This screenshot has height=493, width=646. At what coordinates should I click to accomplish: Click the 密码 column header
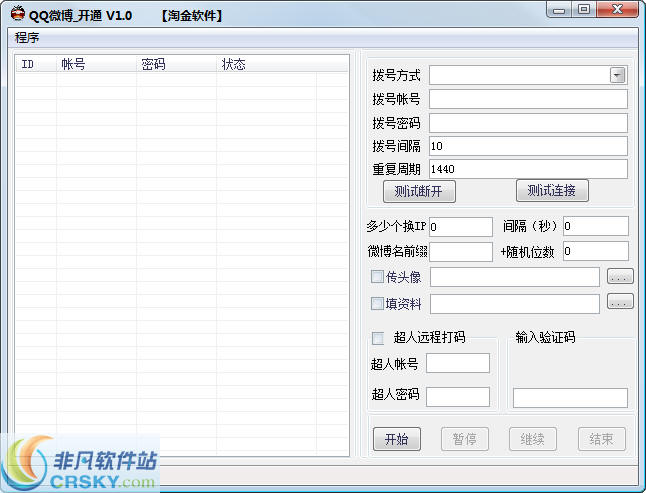click(177, 64)
